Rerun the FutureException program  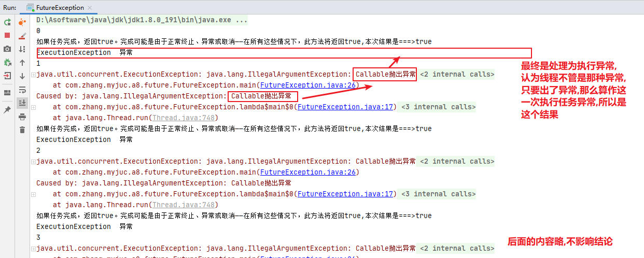click(7, 22)
